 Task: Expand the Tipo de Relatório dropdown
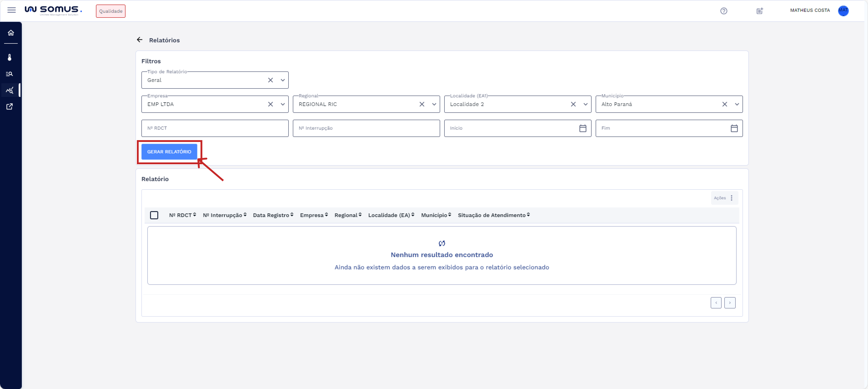click(283, 80)
